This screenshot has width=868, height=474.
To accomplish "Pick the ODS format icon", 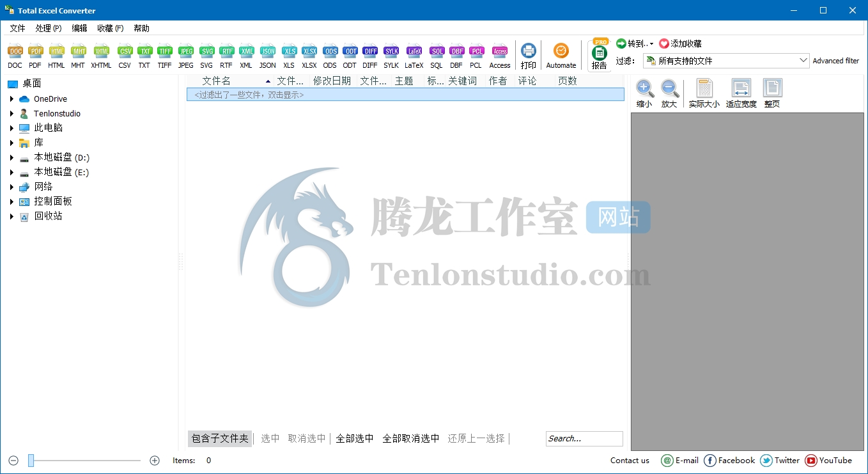I will (x=330, y=56).
